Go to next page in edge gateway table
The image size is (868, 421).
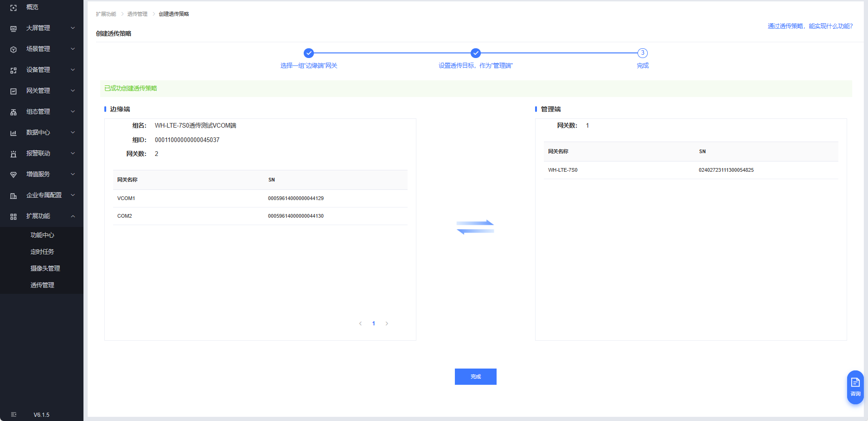click(x=387, y=324)
